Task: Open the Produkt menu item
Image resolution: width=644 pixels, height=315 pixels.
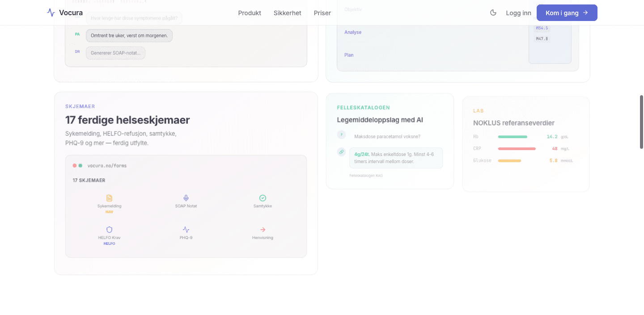Action: click(x=250, y=13)
